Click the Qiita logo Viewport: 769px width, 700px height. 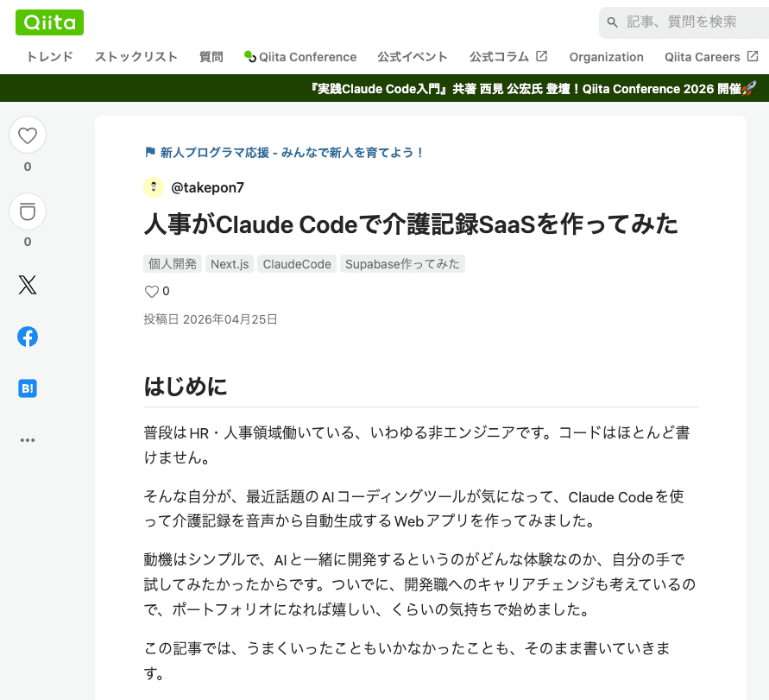tap(49, 22)
